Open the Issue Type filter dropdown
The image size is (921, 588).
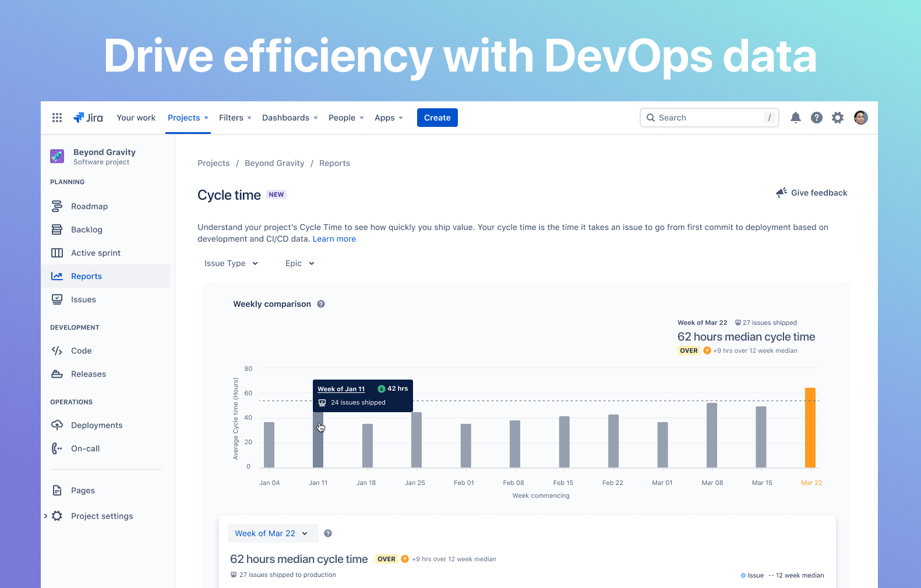(x=231, y=263)
